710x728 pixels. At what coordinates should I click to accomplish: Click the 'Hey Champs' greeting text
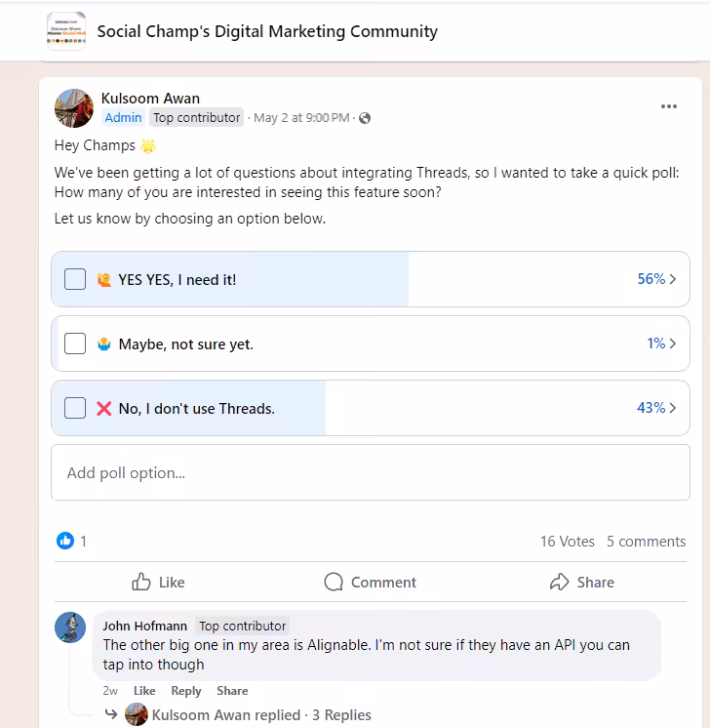tap(95, 145)
